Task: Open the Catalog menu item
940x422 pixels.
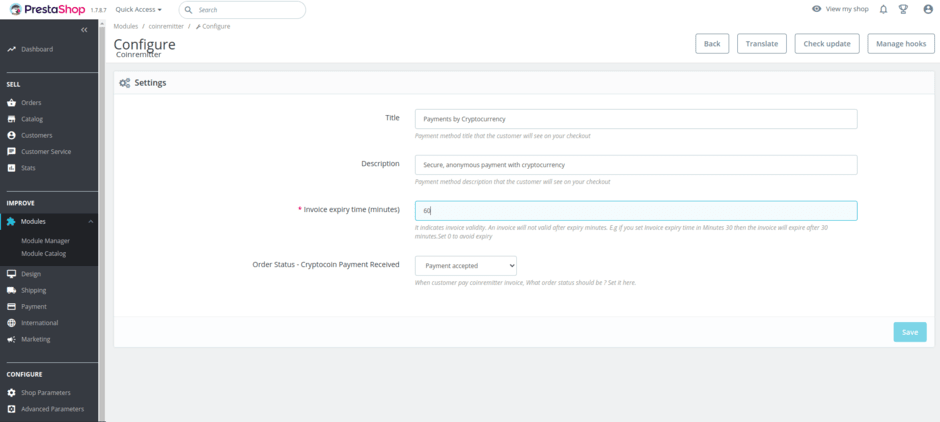Action: tap(32, 119)
